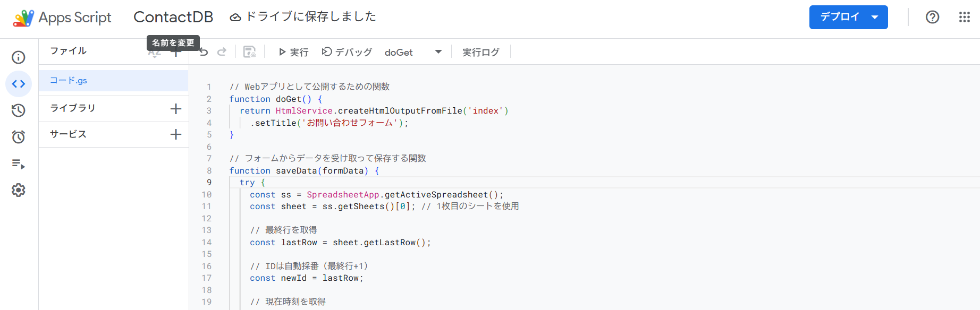Start debugging with デバッグ button
The image size is (980, 310).
tap(347, 52)
